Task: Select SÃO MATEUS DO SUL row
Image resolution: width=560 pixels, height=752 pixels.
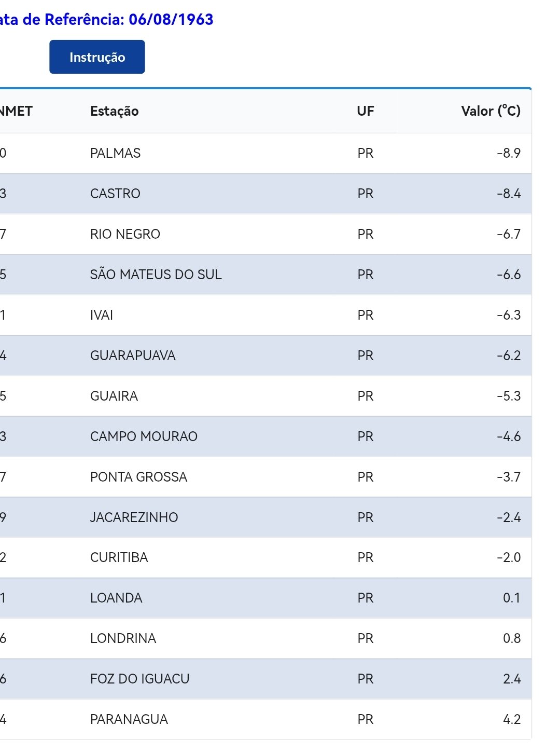Action: 265,275
